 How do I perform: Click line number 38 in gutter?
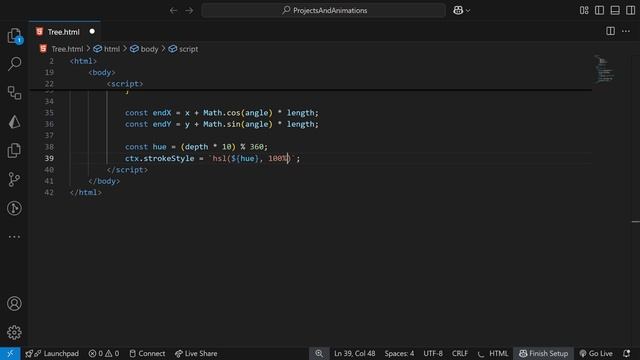[49, 147]
